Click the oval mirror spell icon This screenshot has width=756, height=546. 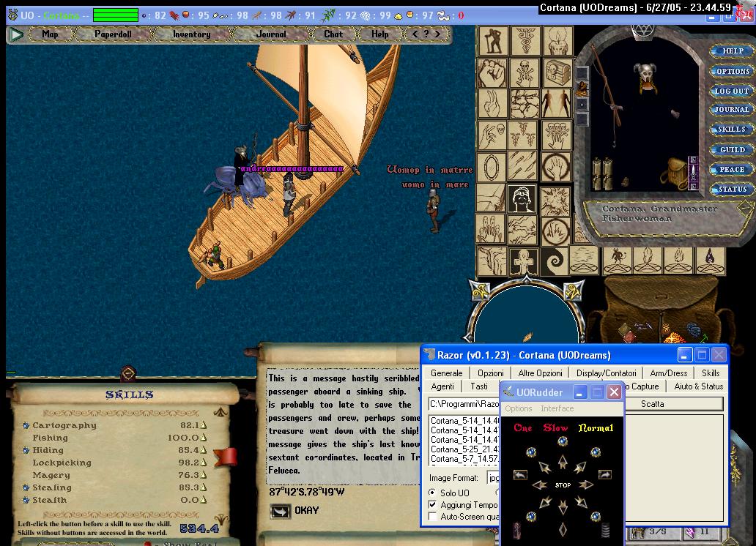(491, 167)
